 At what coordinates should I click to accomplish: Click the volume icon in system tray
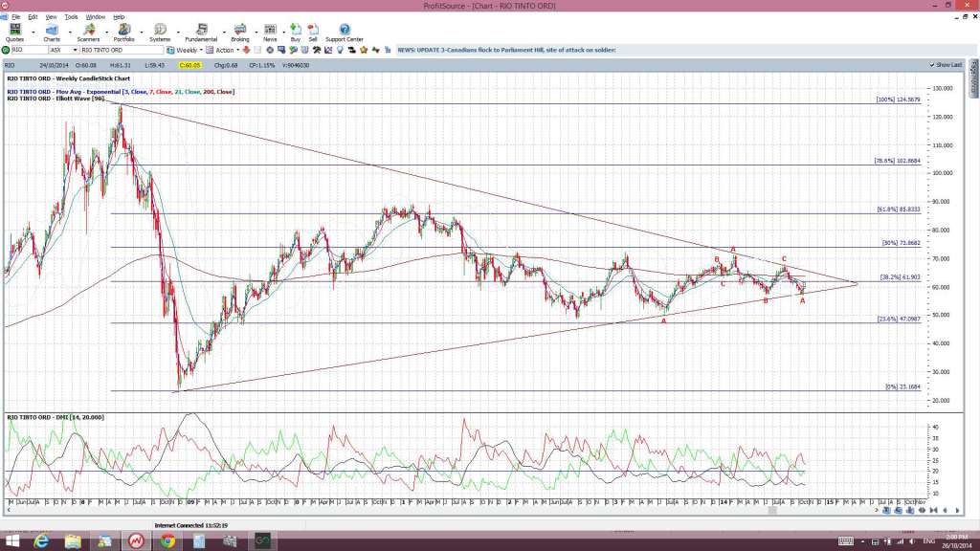point(912,541)
